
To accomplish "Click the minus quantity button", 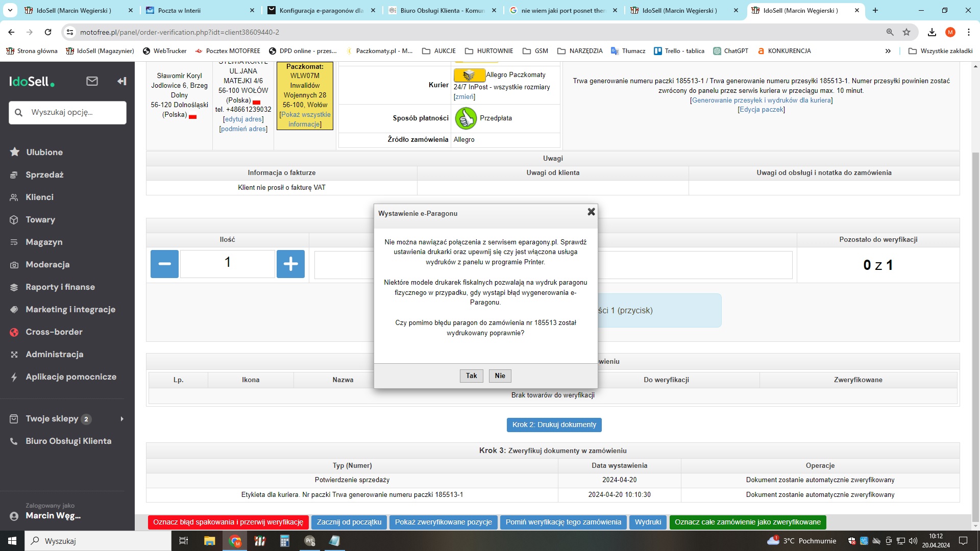I will (164, 264).
